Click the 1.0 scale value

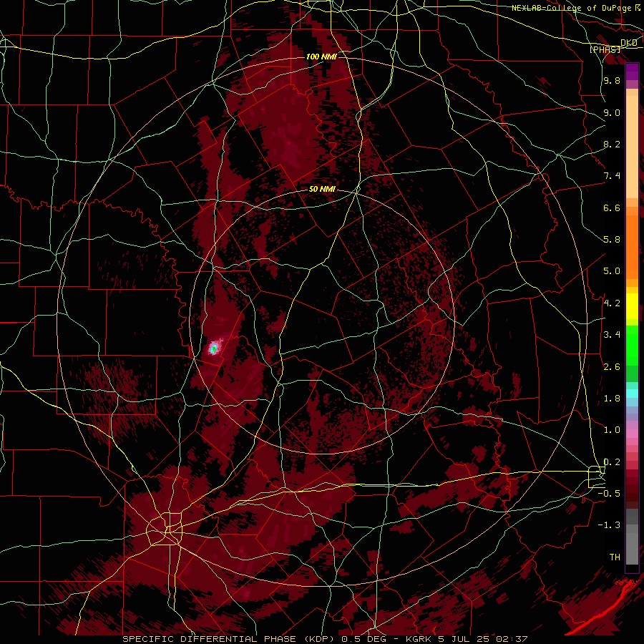click(x=612, y=430)
